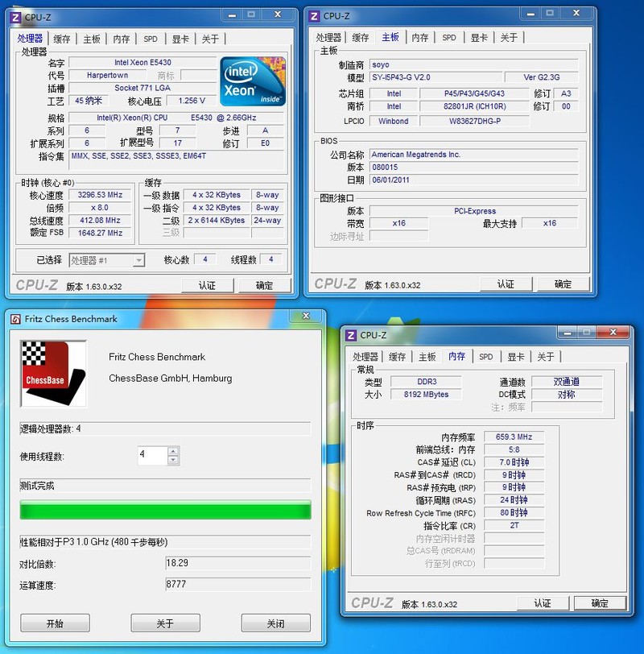Click the LPCIO value W83627DHG-P
This screenshot has width=644, height=654.
pos(474,122)
